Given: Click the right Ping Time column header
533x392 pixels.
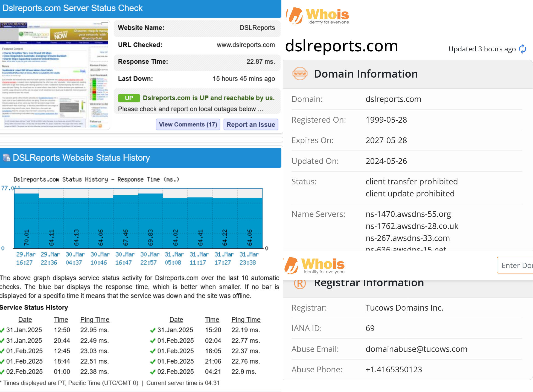Looking at the screenshot, I should coord(246,320).
